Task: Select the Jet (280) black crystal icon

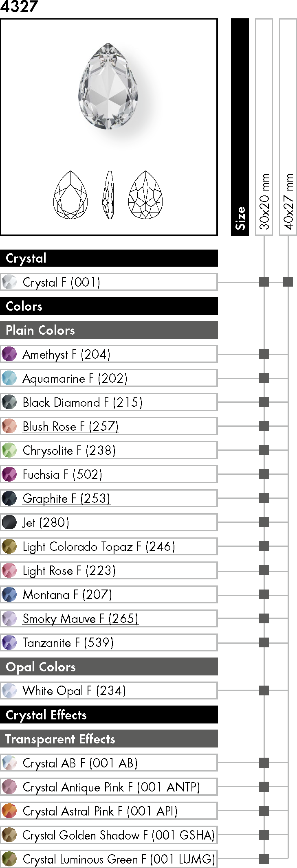Action: (9, 522)
